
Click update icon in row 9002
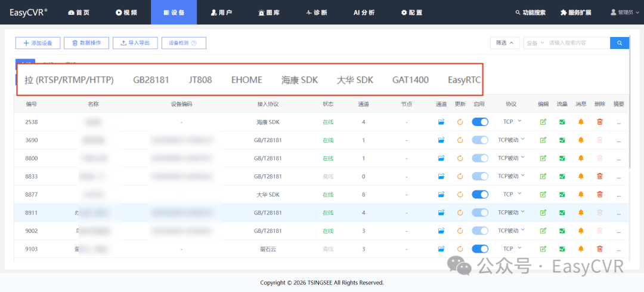coord(460,230)
